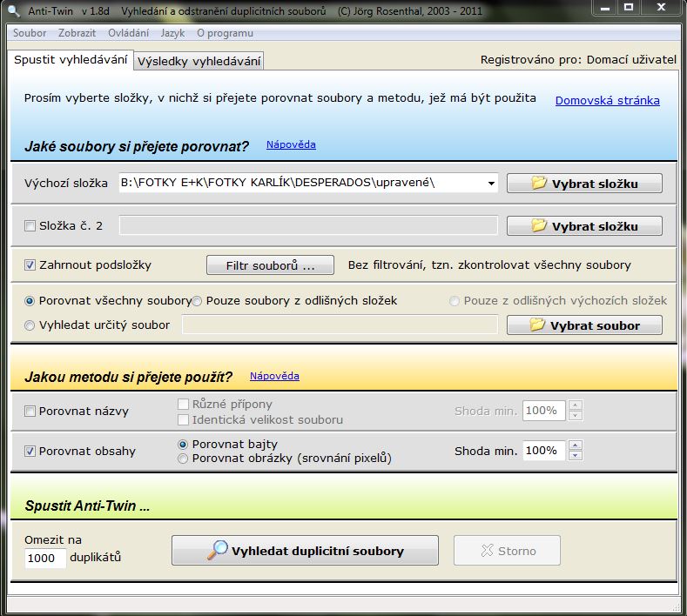Choose Pouze soubory z odlišných složek

[x=198, y=301]
